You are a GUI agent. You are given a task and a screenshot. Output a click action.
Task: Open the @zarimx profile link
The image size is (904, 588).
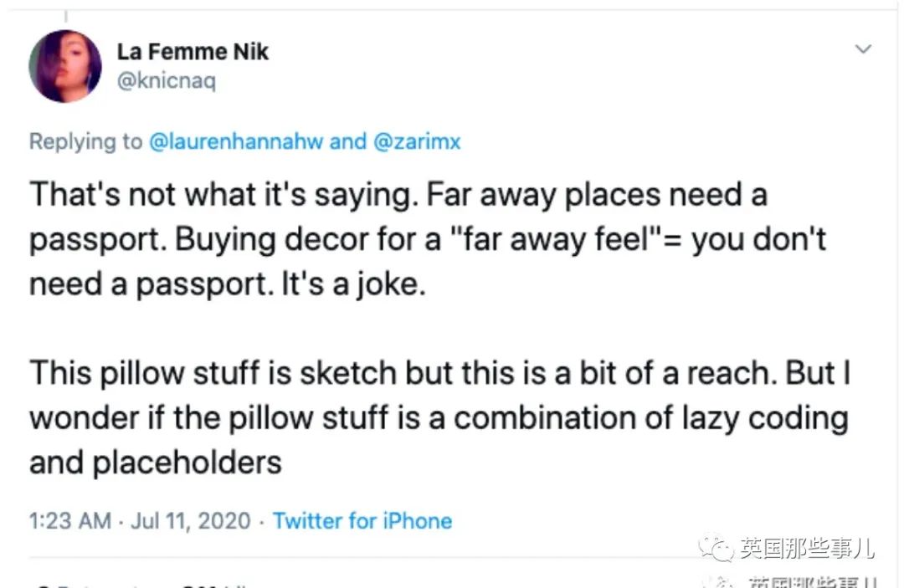point(417,141)
